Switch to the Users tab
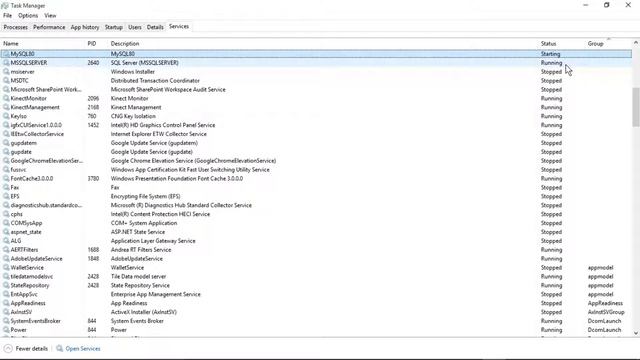The image size is (640, 360). (x=135, y=27)
